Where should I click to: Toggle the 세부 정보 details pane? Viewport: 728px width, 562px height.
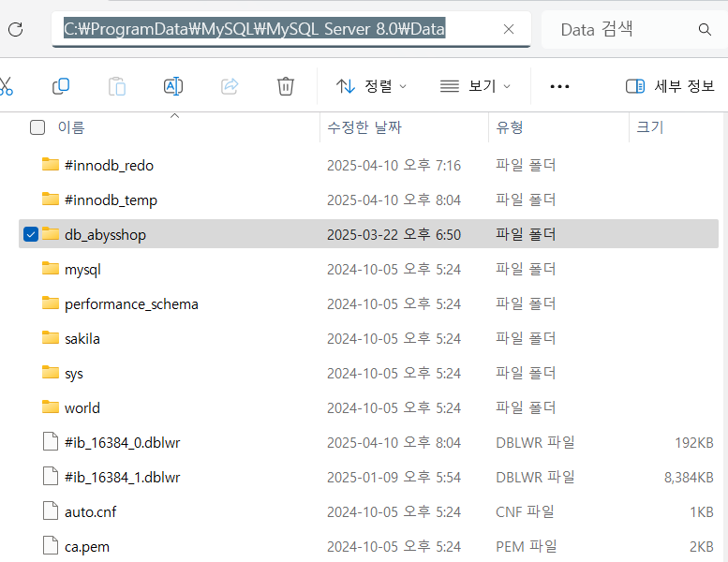[670, 86]
